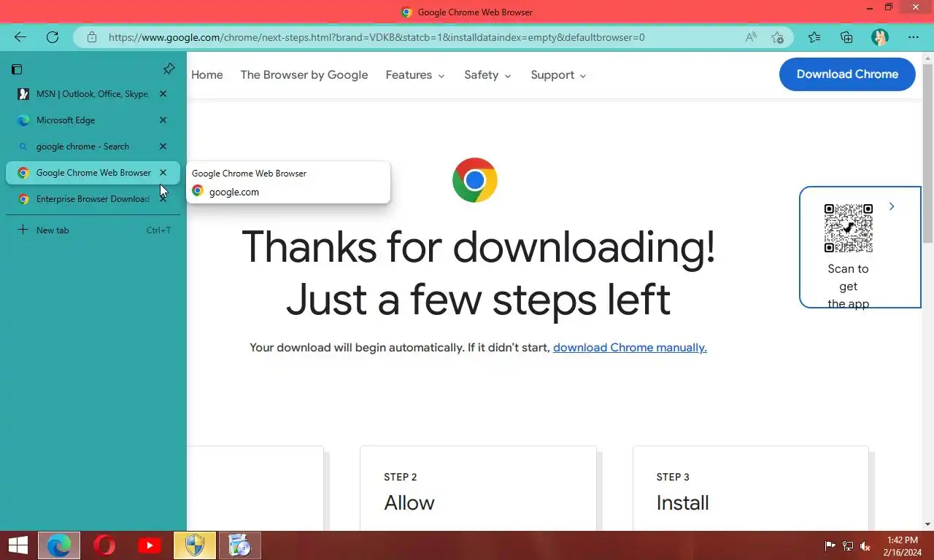
Task: Open YouTube from the taskbar
Action: pyautogui.click(x=150, y=545)
